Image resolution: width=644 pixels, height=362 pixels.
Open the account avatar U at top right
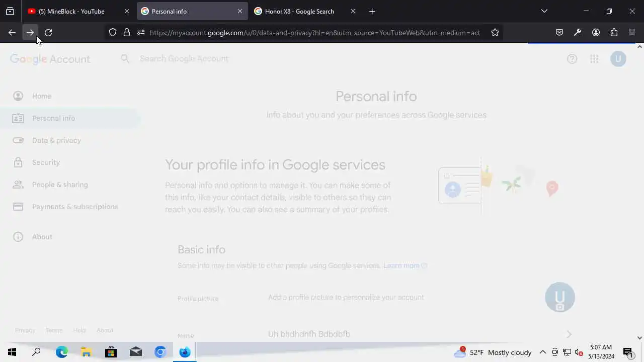click(x=618, y=59)
